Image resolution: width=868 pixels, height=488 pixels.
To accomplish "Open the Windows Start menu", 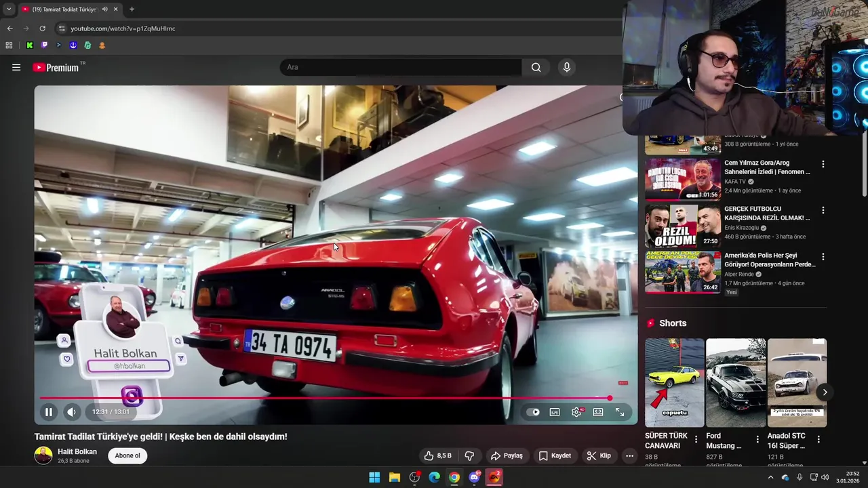I will pos(374,477).
